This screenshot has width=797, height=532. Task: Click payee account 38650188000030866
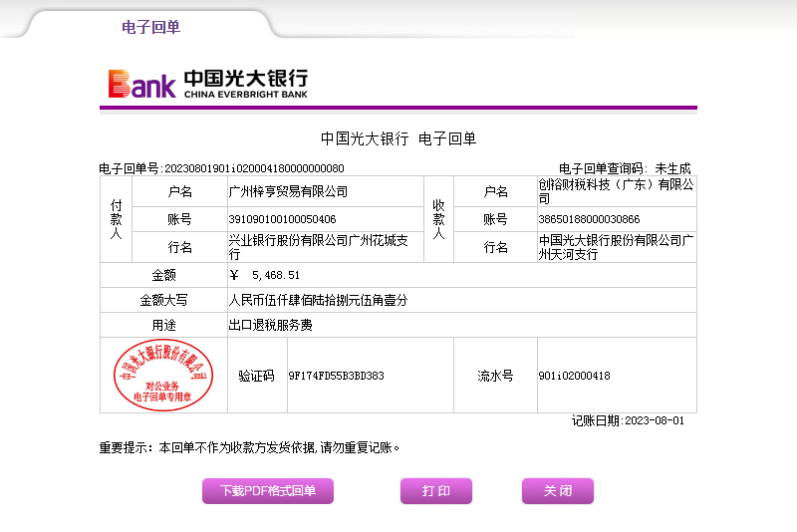click(x=589, y=219)
